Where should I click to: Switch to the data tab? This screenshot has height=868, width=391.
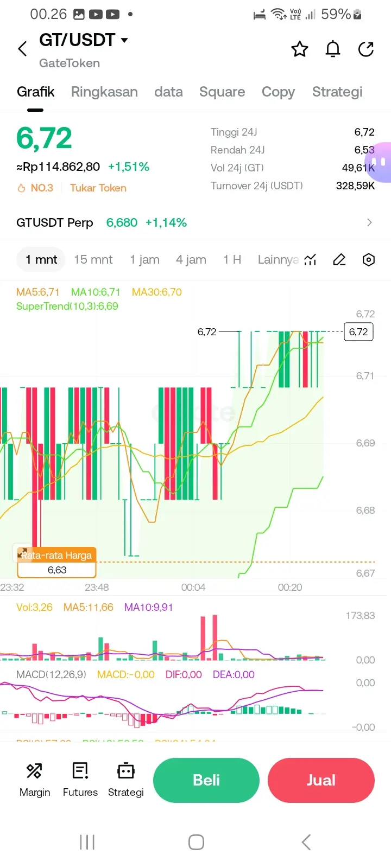[x=168, y=92]
